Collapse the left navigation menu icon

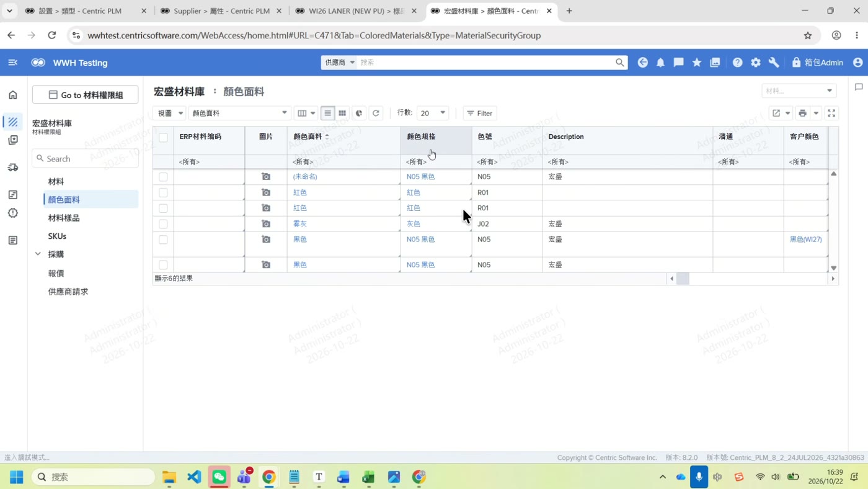[12, 63]
